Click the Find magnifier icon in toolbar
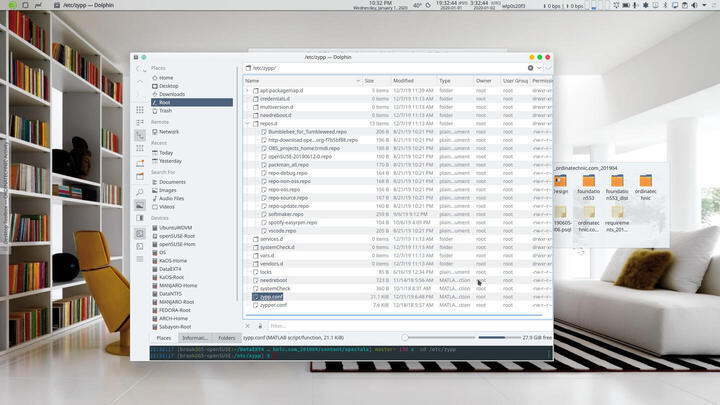720x405 pixels. [x=140, y=192]
